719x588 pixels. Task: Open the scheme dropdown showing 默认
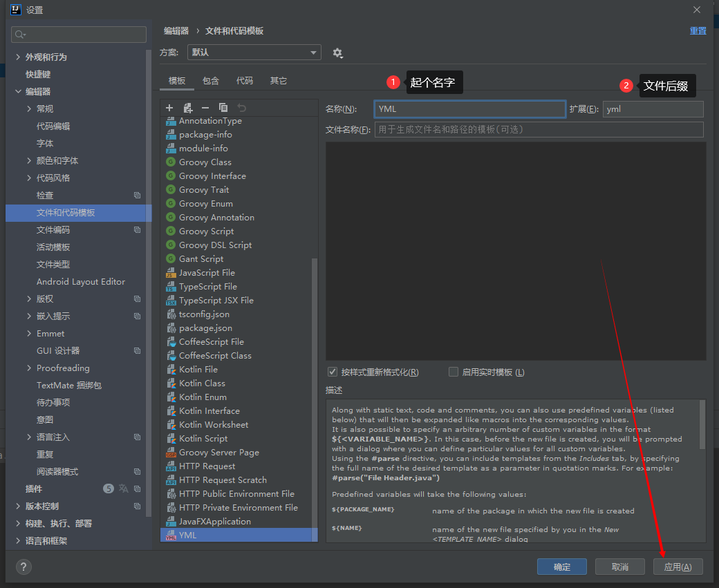pos(254,53)
